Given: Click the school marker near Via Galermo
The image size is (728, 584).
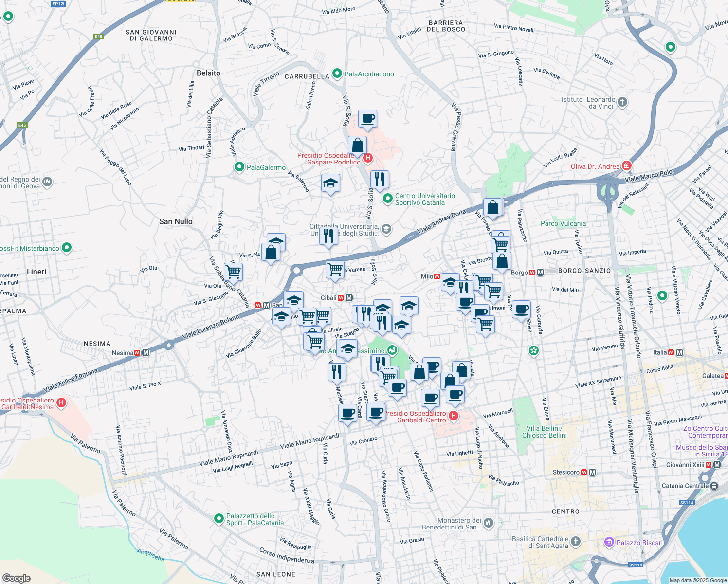Looking at the screenshot, I should pos(330,183).
